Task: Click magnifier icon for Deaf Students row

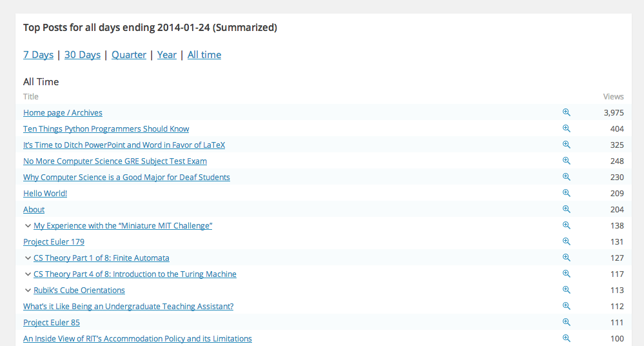Action: coord(567,177)
